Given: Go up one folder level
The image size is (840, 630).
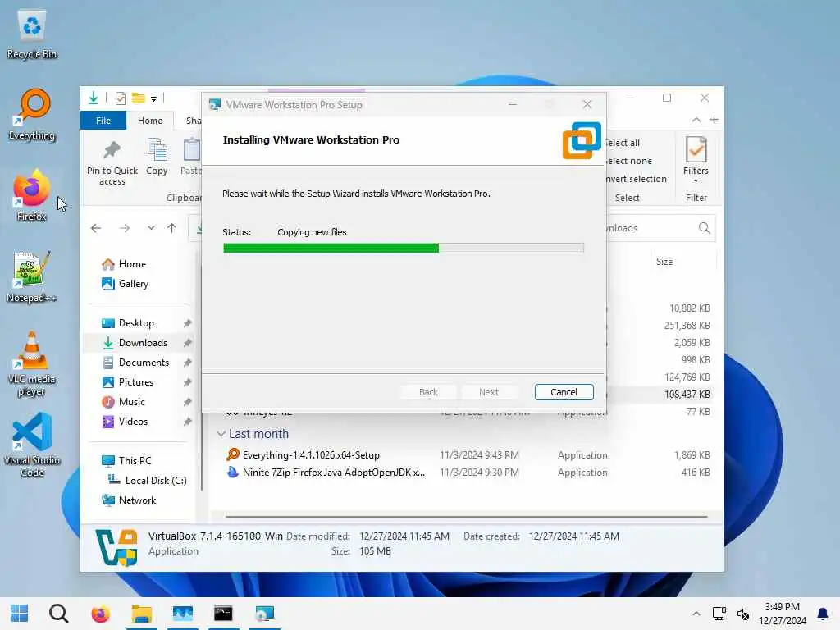Looking at the screenshot, I should pos(172,228).
